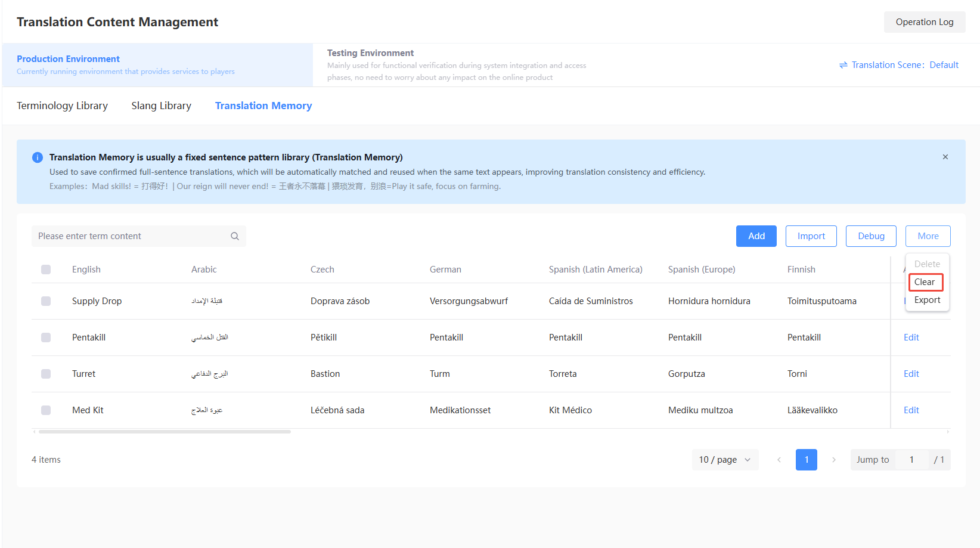Close the Translation Memory info banner

(945, 157)
